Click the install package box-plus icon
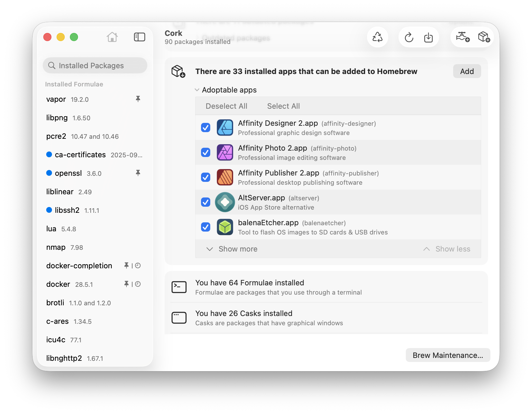The height and width of the screenshot is (414, 532). click(x=484, y=37)
